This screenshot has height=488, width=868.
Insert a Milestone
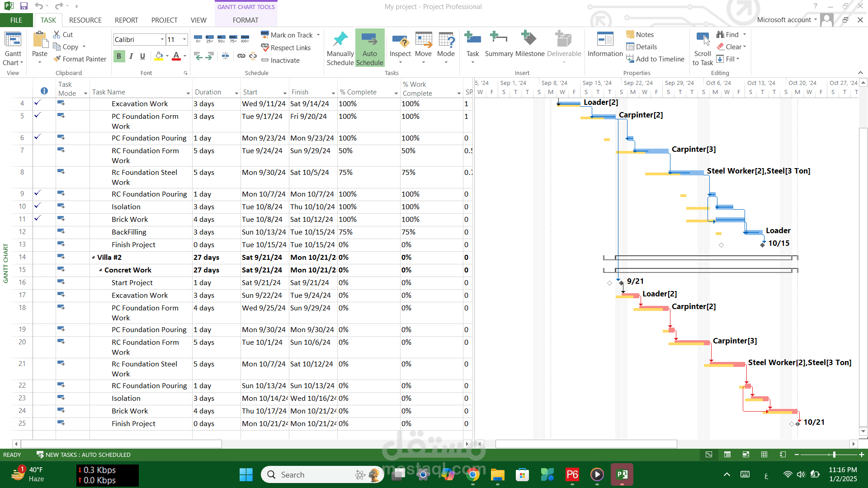click(530, 44)
